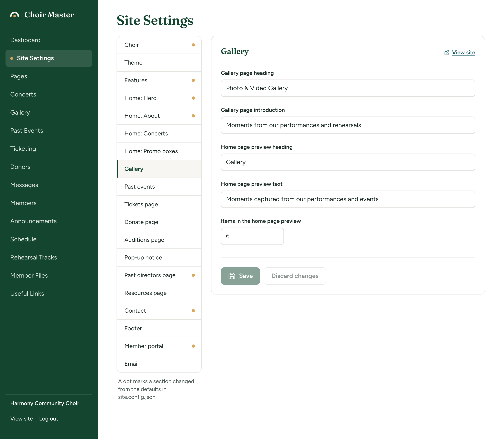Click the floppy disk icon on Save
Viewport: 504px width, 439px height.
click(x=232, y=276)
